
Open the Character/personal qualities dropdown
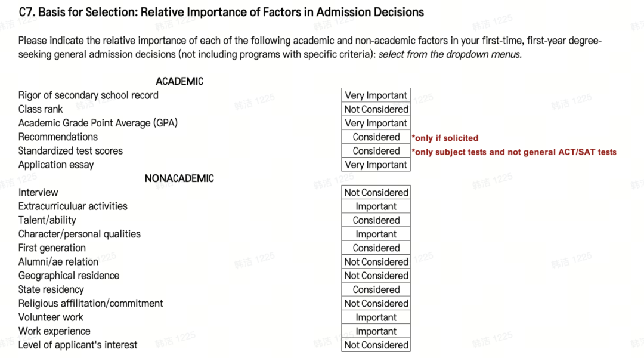click(376, 234)
